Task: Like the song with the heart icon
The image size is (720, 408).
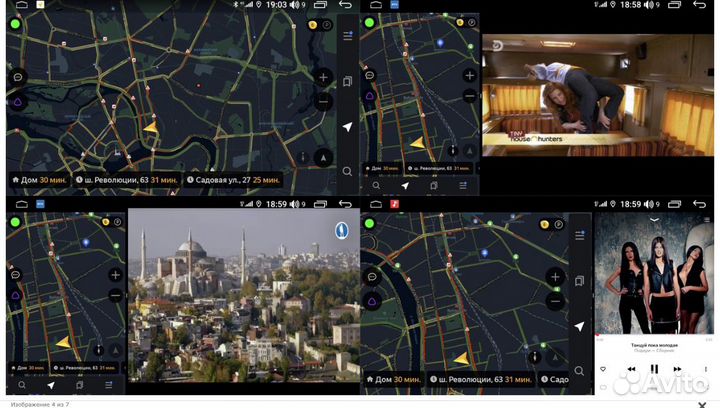Action: [x=603, y=369]
